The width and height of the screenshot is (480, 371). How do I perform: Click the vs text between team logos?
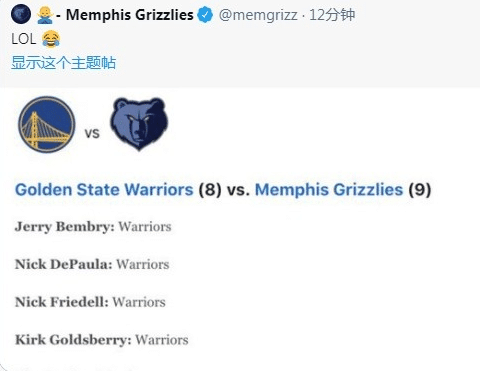pyautogui.click(x=92, y=133)
